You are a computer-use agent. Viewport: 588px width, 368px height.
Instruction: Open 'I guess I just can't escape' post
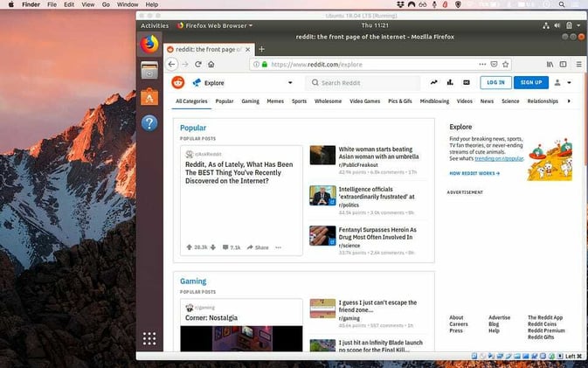(x=377, y=306)
